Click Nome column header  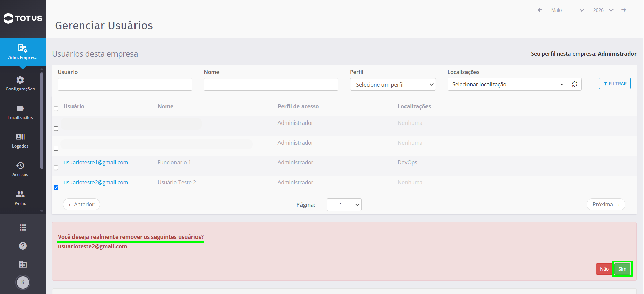tap(165, 106)
